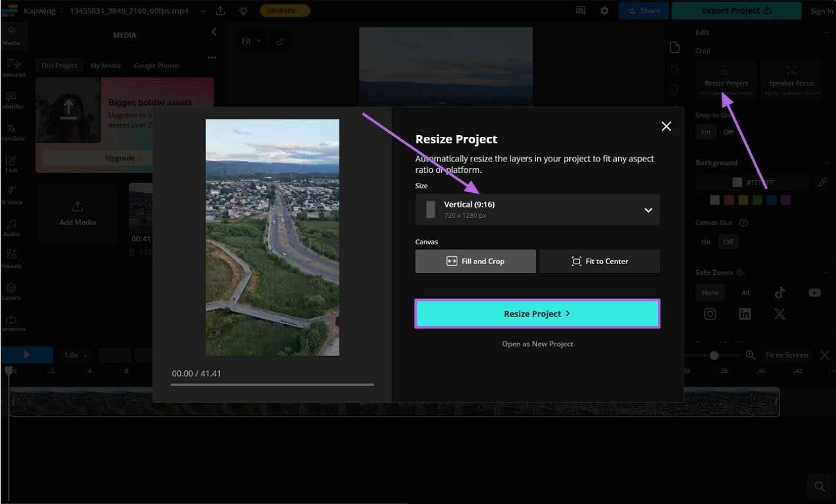Open the 1.0x playback speed dropdown
This screenshot has height=504, width=836.
pyautogui.click(x=76, y=355)
